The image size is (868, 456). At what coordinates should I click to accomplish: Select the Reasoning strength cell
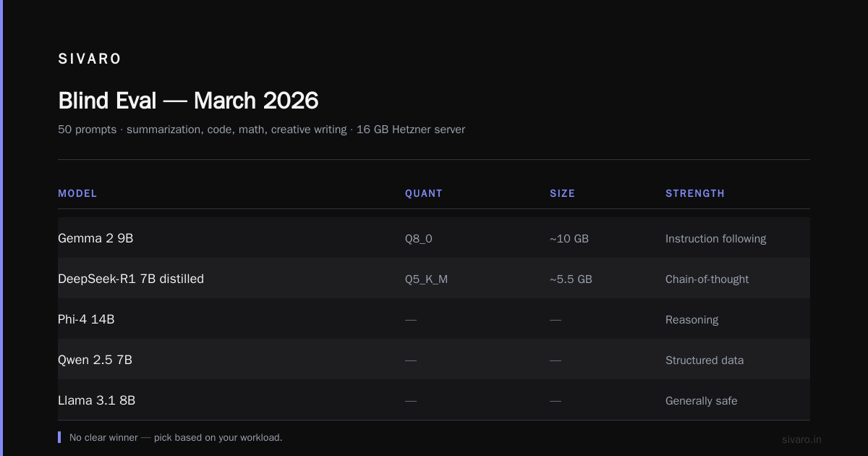pyautogui.click(x=692, y=320)
